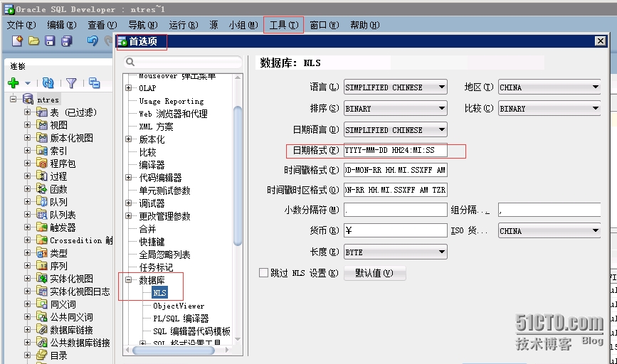Click the 视图 views icon
The width and height of the screenshot is (617, 364).
pyautogui.click(x=42, y=125)
